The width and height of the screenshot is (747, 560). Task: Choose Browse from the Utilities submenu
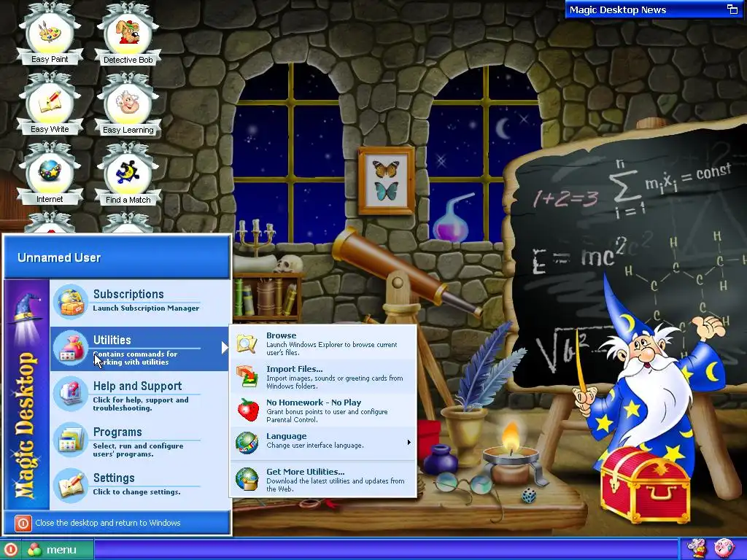pos(323,343)
